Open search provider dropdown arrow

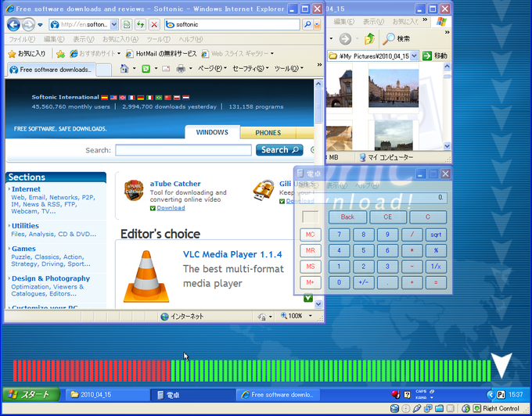(317, 24)
